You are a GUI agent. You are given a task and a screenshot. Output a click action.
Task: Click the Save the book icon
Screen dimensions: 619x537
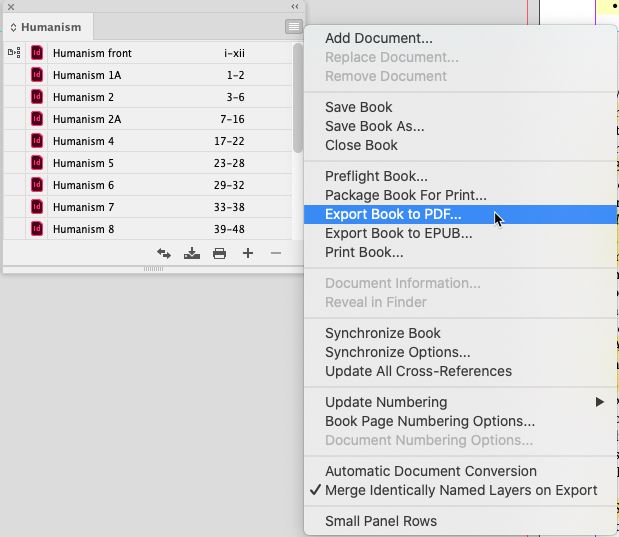[x=192, y=253]
